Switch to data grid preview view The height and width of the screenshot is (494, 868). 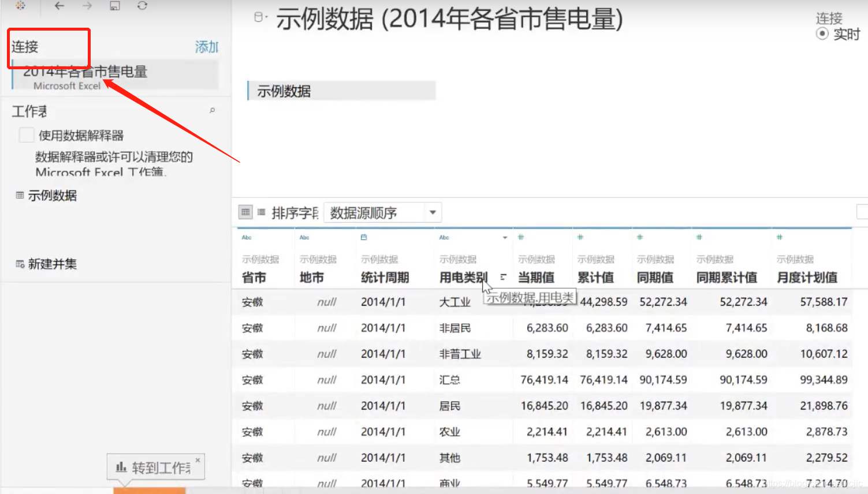click(x=245, y=212)
